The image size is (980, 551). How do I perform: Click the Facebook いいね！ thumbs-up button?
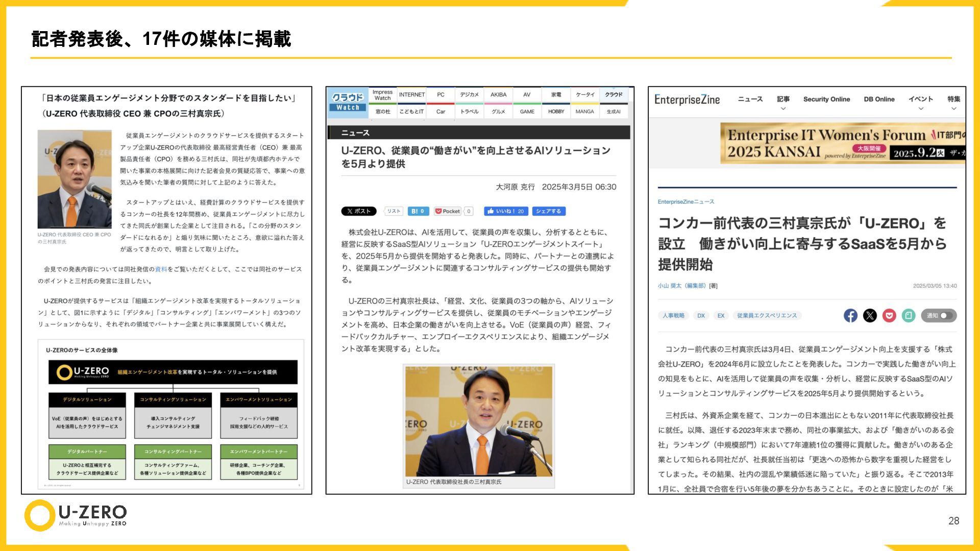(x=506, y=211)
